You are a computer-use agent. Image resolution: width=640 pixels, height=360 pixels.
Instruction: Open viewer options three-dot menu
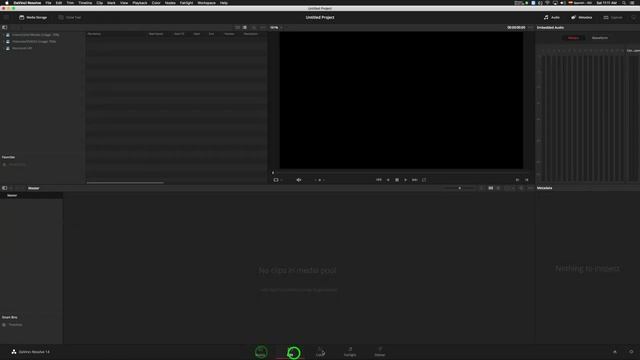tap(530, 27)
